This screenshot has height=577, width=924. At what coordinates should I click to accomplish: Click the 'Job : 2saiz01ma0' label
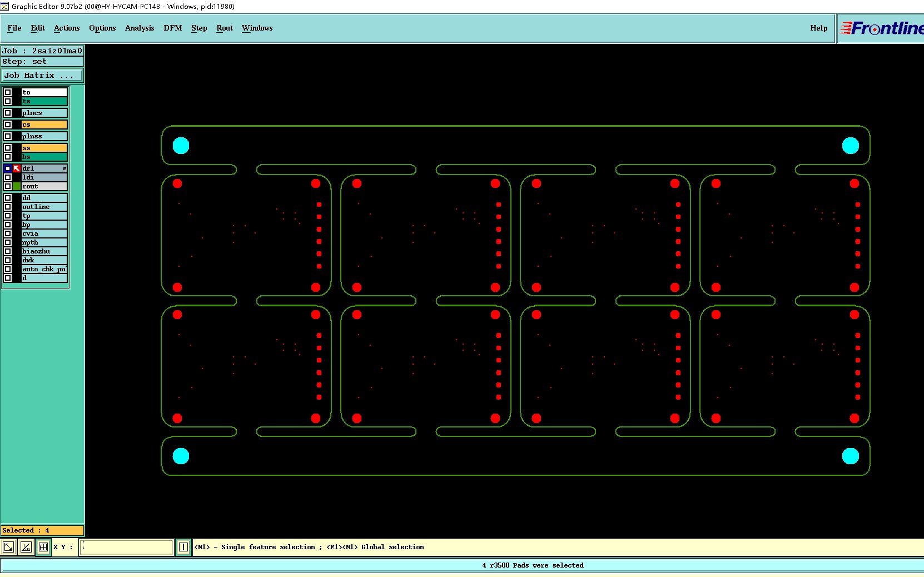tap(42, 51)
